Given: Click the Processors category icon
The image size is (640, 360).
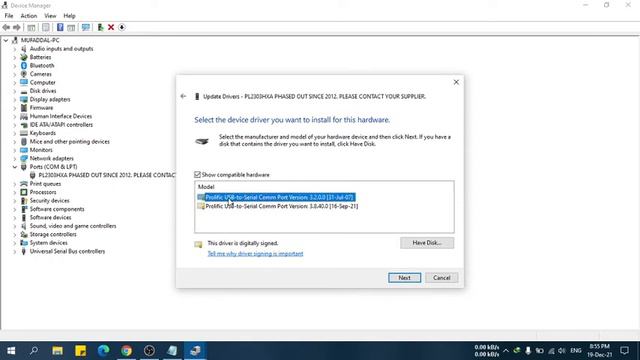Looking at the screenshot, I should tap(24, 192).
